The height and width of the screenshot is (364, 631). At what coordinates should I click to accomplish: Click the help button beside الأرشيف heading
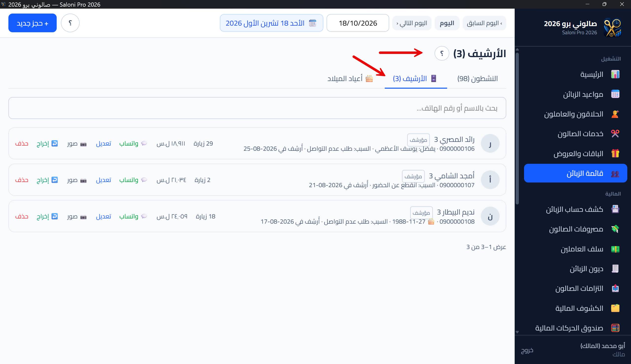[442, 53]
